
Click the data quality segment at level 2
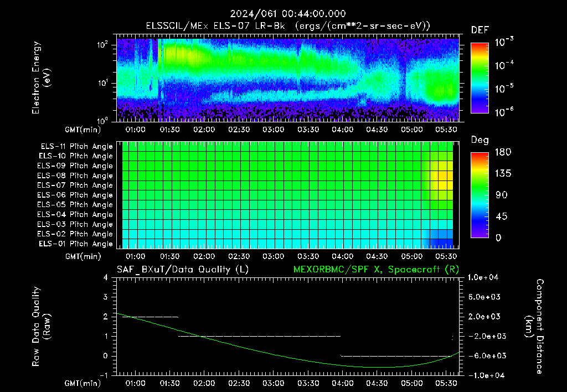150,317
